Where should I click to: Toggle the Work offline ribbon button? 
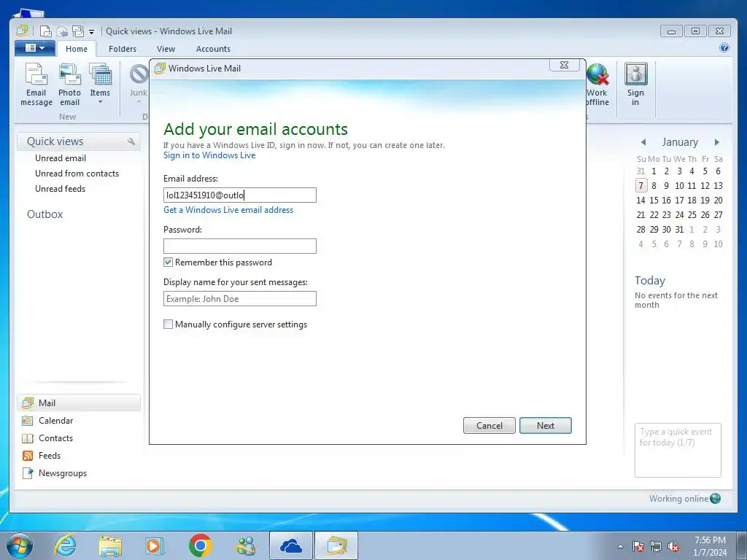(x=597, y=85)
